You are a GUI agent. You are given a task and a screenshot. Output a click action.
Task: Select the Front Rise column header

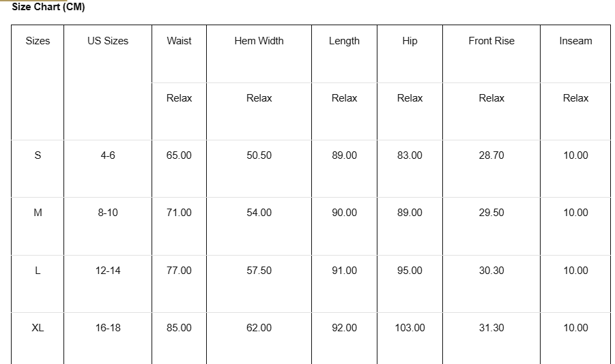pos(491,41)
